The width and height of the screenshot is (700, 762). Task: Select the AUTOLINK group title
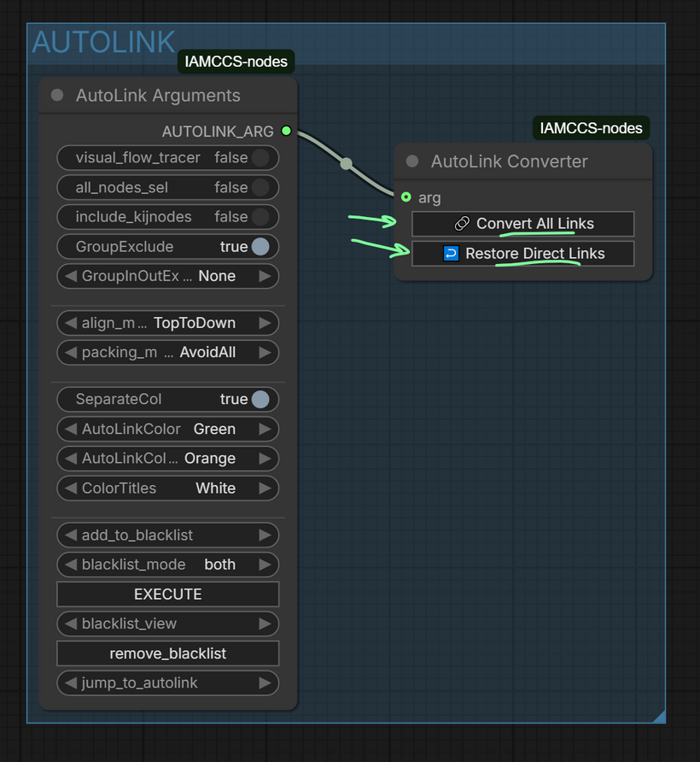(x=103, y=42)
